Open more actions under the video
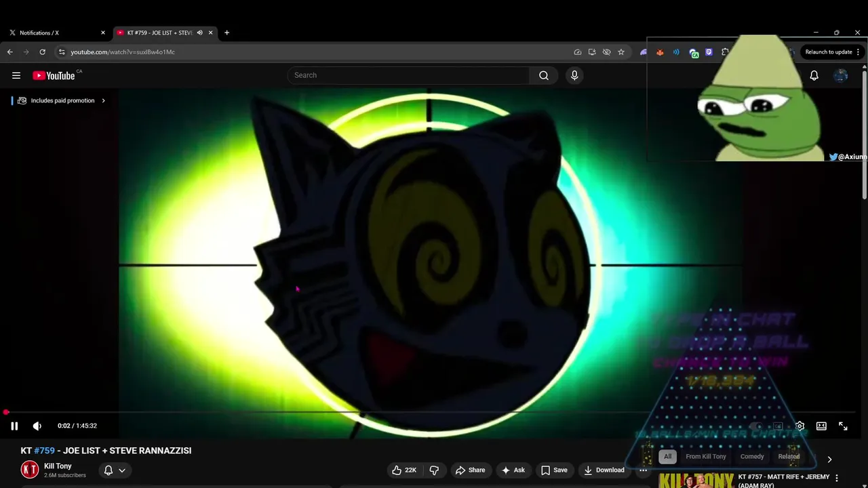The height and width of the screenshot is (488, 868). point(643,470)
